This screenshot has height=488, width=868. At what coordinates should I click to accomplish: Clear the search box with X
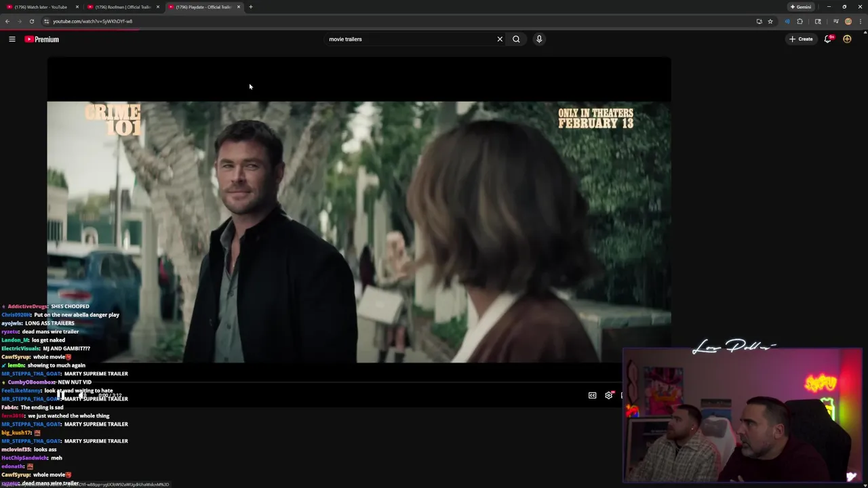click(500, 39)
